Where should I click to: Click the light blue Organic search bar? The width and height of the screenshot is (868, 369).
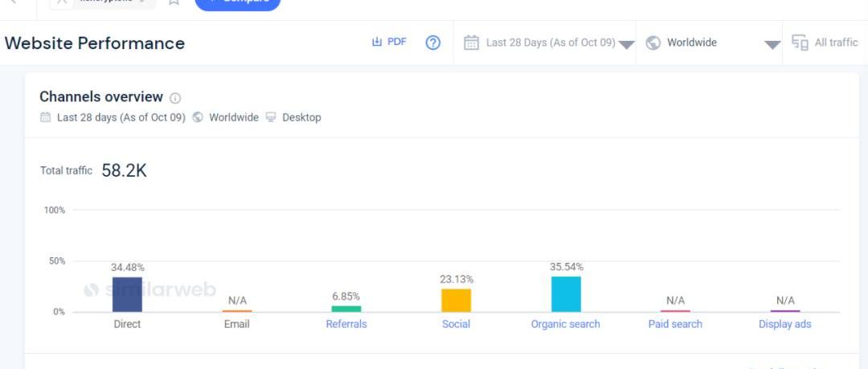tap(566, 293)
